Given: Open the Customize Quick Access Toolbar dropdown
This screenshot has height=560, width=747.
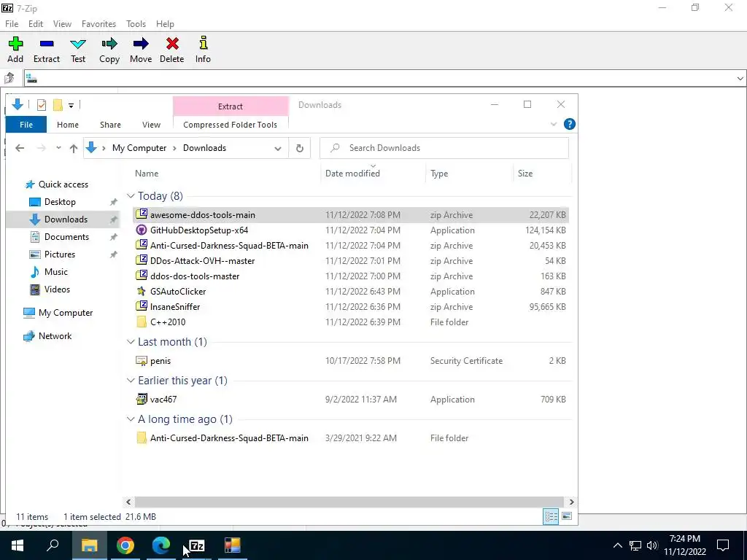Looking at the screenshot, I should coord(71,105).
